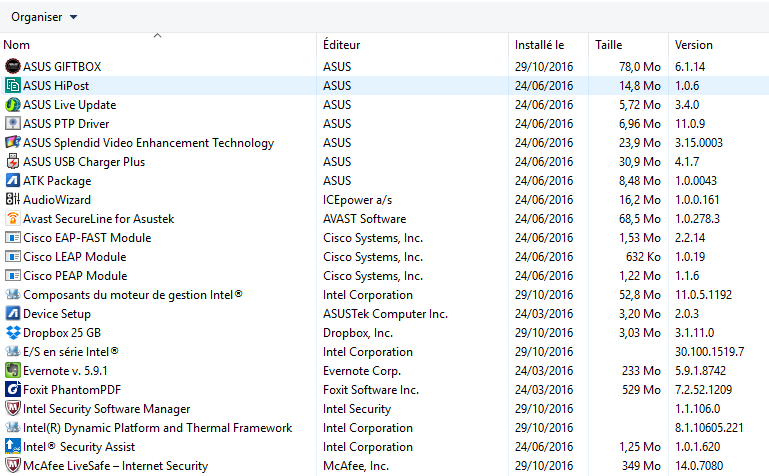769x476 pixels.
Task: Click the Dropbox 25 GB icon
Action: pos(13,333)
